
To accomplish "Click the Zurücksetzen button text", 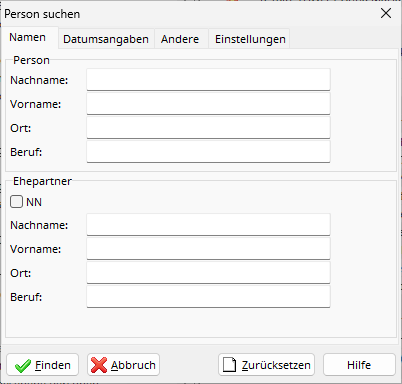I will click(276, 365).
